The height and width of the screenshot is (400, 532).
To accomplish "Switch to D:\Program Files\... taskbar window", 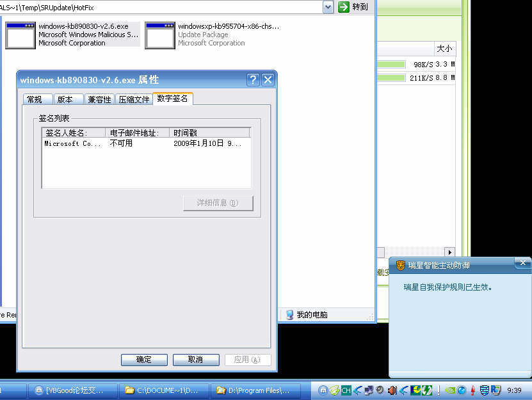I will pos(255,390).
